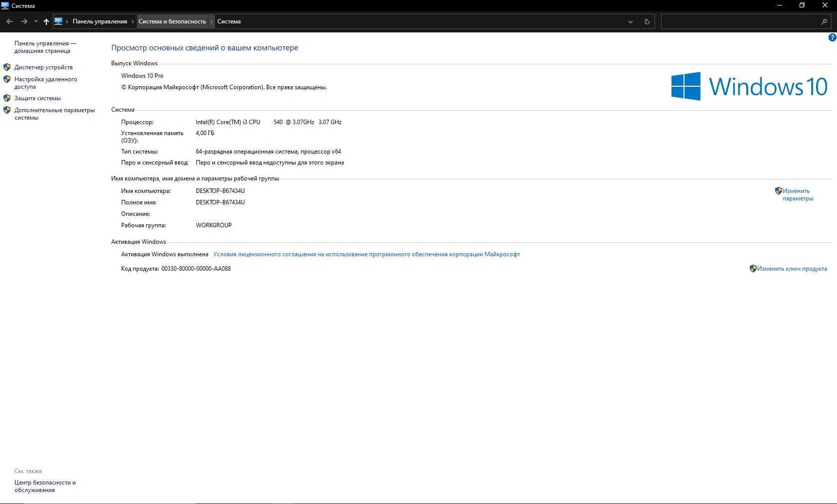837x504 pixels.
Task: Close the Система window
Action: click(x=825, y=5)
